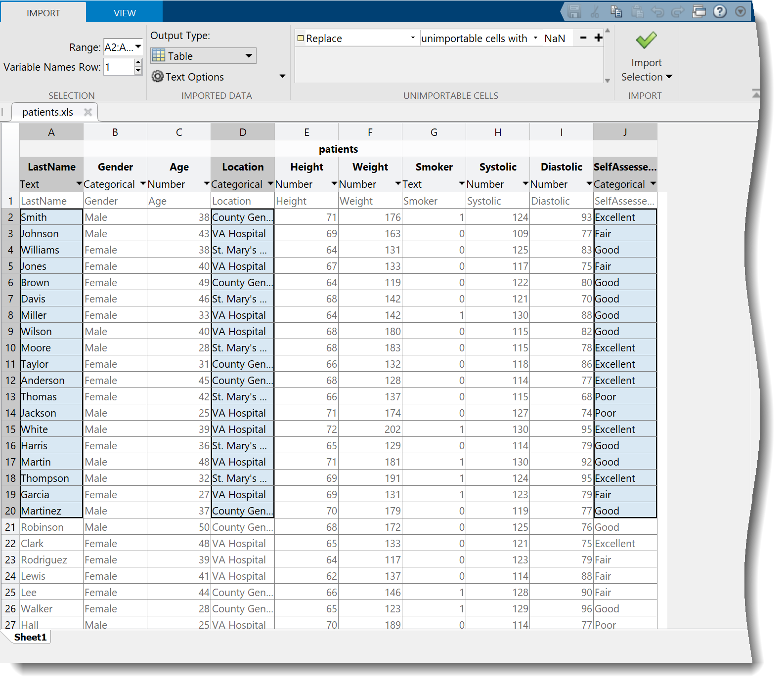Click the Range input field
The height and width of the screenshot is (686, 784).
[119, 47]
